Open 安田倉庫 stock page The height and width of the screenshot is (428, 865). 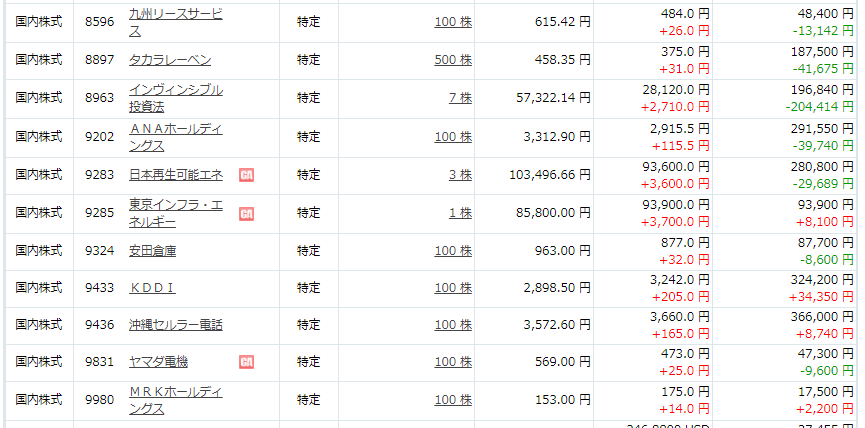click(152, 250)
